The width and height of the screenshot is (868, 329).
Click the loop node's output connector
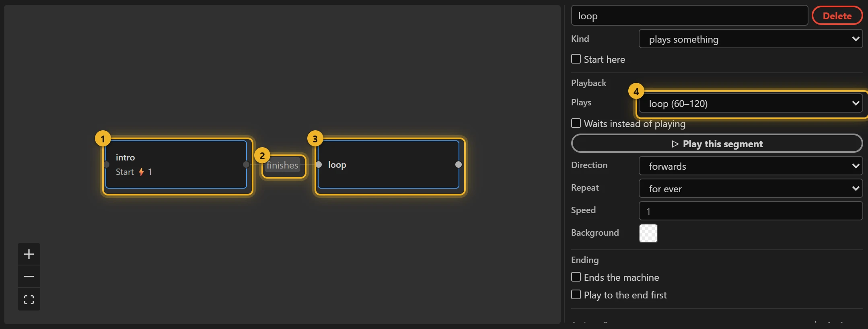(459, 164)
